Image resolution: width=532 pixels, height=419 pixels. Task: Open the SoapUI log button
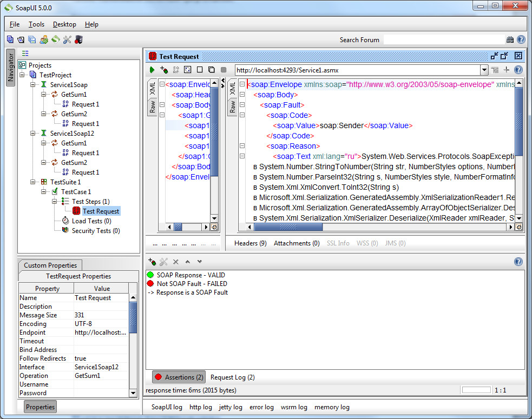(167, 407)
